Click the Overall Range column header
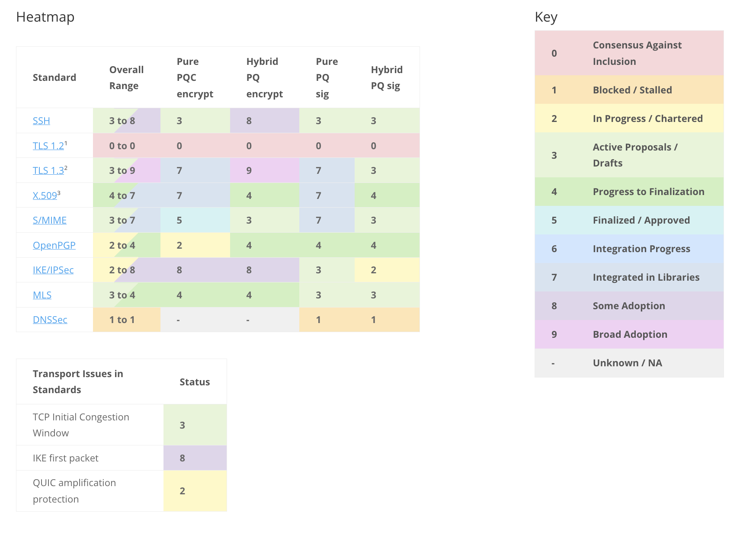 tap(126, 77)
